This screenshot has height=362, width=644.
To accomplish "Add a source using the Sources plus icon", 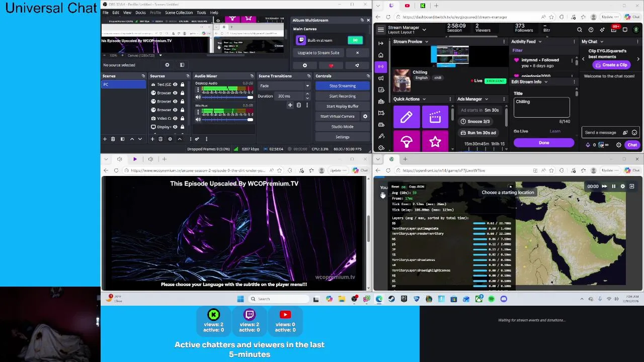I will (x=152, y=139).
